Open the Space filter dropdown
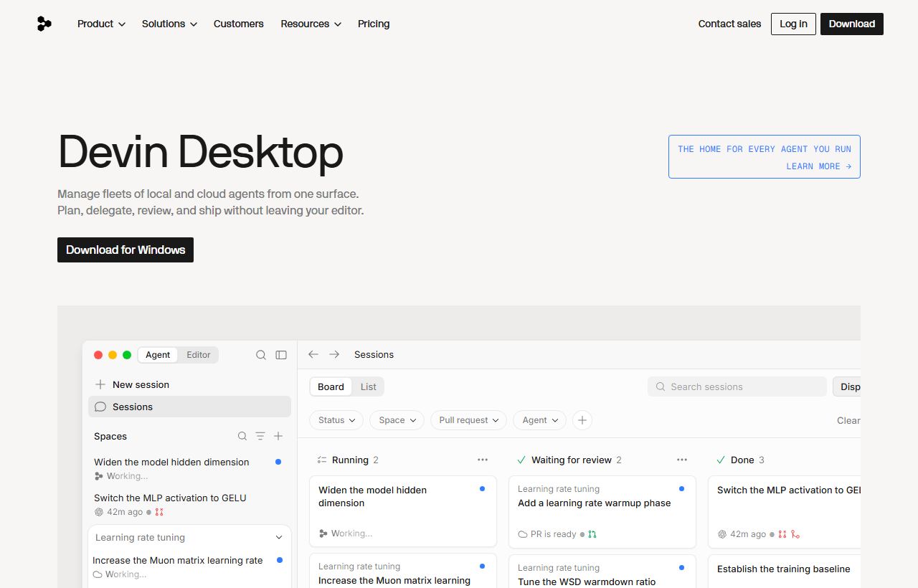Image resolution: width=918 pixels, height=588 pixels. click(397, 420)
